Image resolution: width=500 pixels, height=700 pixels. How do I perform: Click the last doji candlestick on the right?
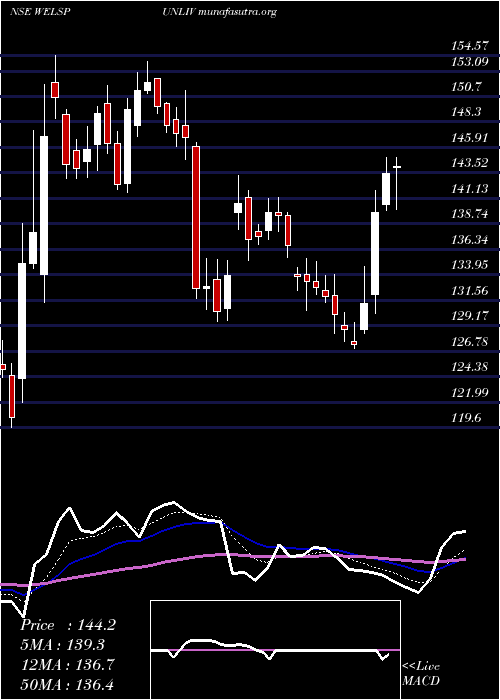point(396,183)
